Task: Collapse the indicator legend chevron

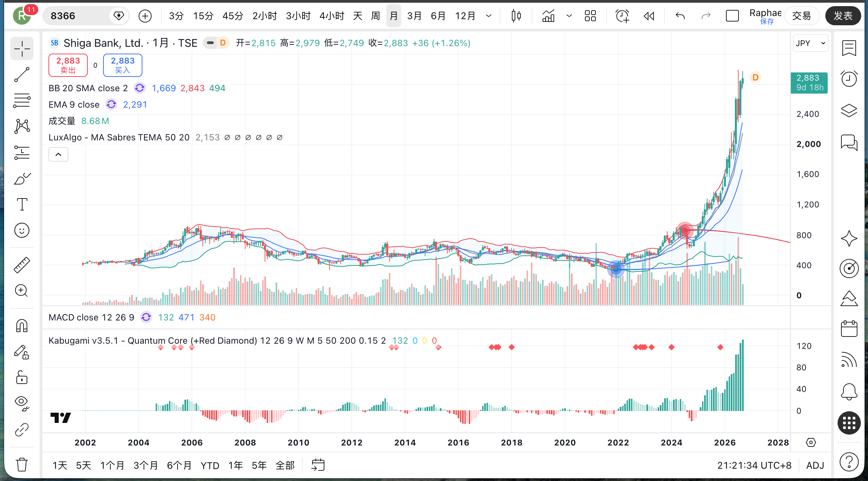Action: (58, 154)
